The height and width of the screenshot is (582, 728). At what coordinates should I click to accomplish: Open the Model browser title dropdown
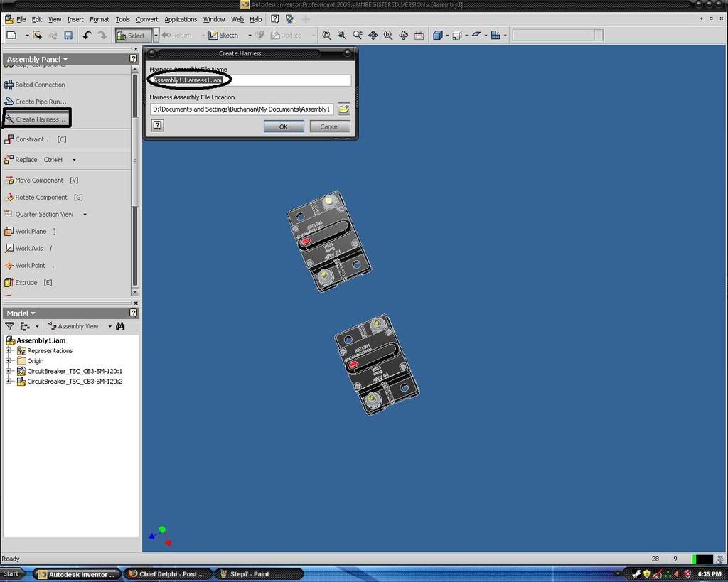click(x=21, y=313)
